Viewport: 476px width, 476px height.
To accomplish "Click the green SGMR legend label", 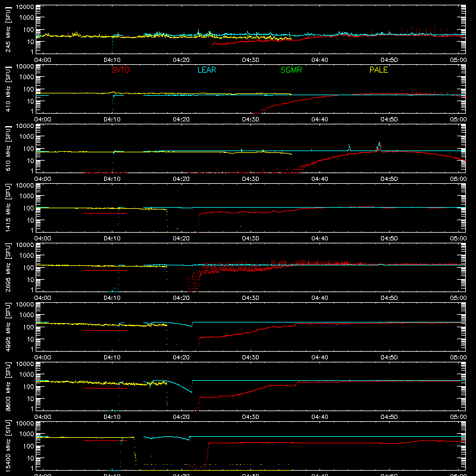I will pyautogui.click(x=291, y=70).
